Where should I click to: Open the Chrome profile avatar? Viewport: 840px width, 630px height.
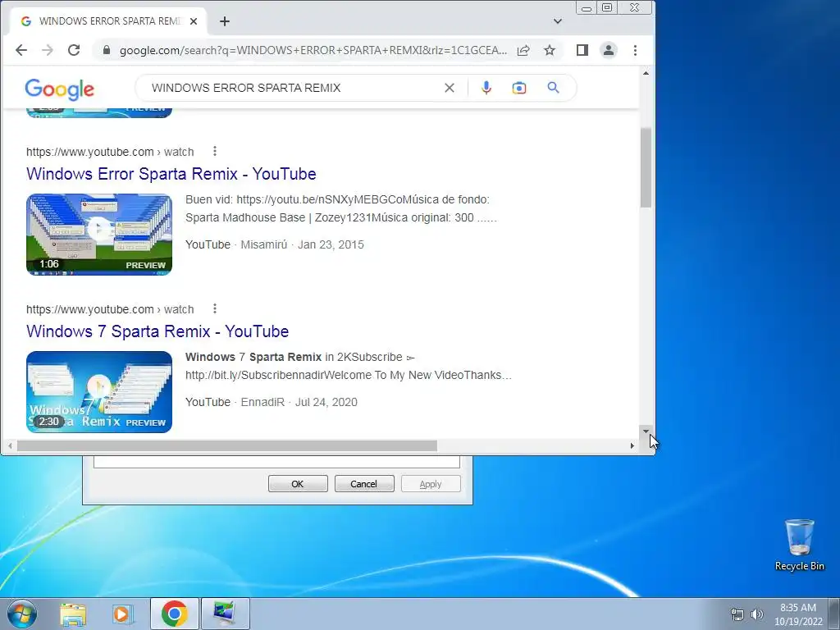click(609, 50)
